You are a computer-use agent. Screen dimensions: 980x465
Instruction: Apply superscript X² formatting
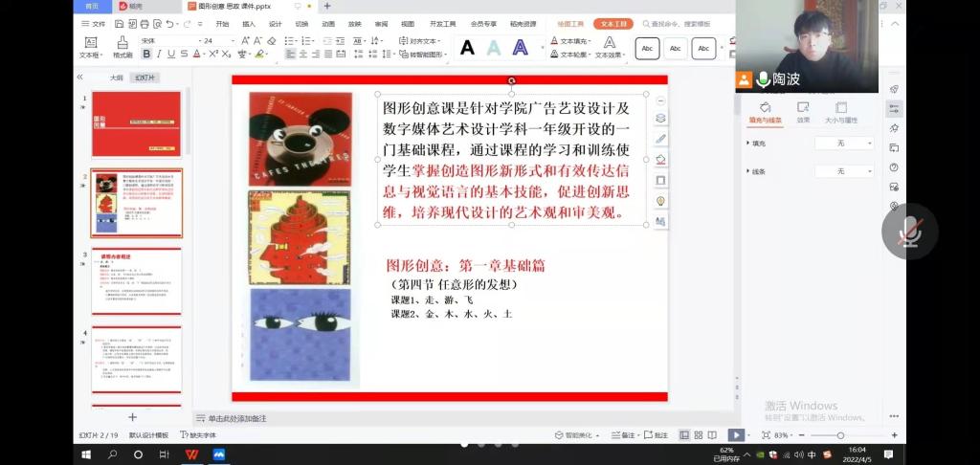click(x=213, y=55)
